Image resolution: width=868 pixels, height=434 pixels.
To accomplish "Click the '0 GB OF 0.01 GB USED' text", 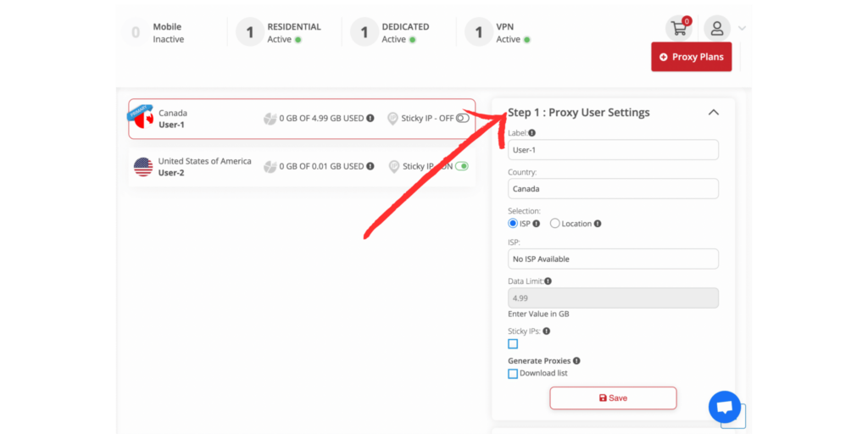I will coord(321,166).
